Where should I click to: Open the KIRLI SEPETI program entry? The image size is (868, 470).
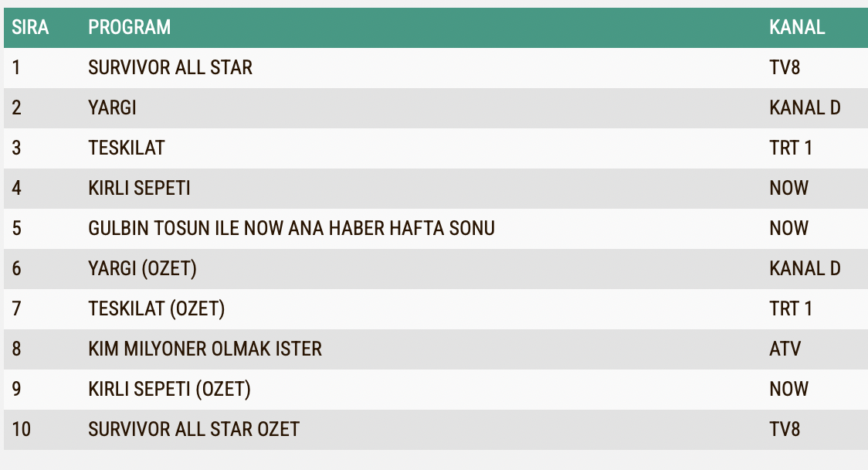click(x=139, y=188)
